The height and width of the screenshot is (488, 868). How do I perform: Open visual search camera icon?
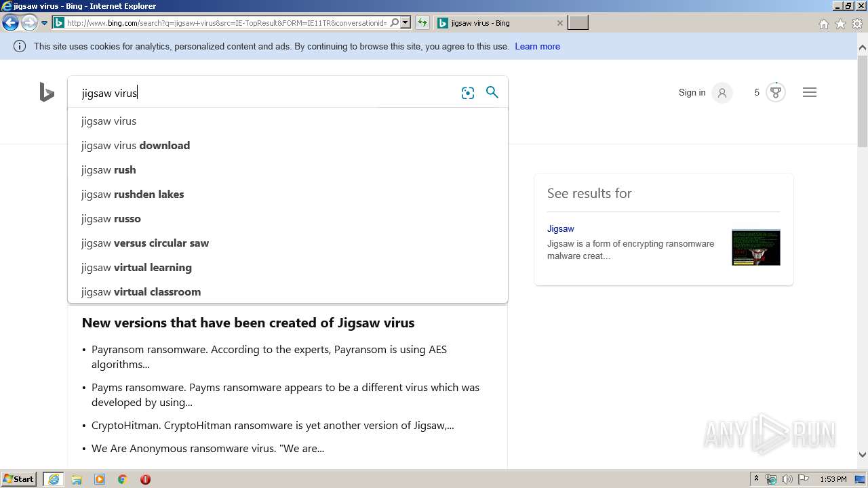tap(468, 93)
